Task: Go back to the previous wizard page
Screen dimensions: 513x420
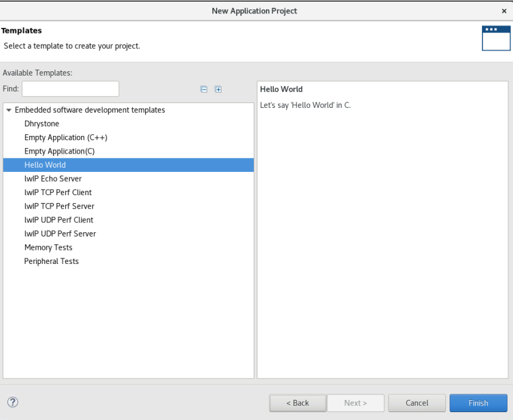Action: pyautogui.click(x=298, y=403)
